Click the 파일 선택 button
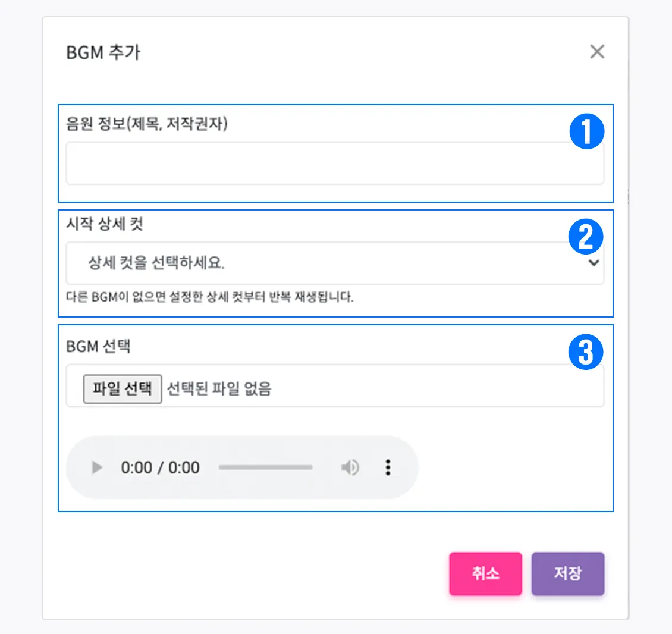 tap(123, 389)
